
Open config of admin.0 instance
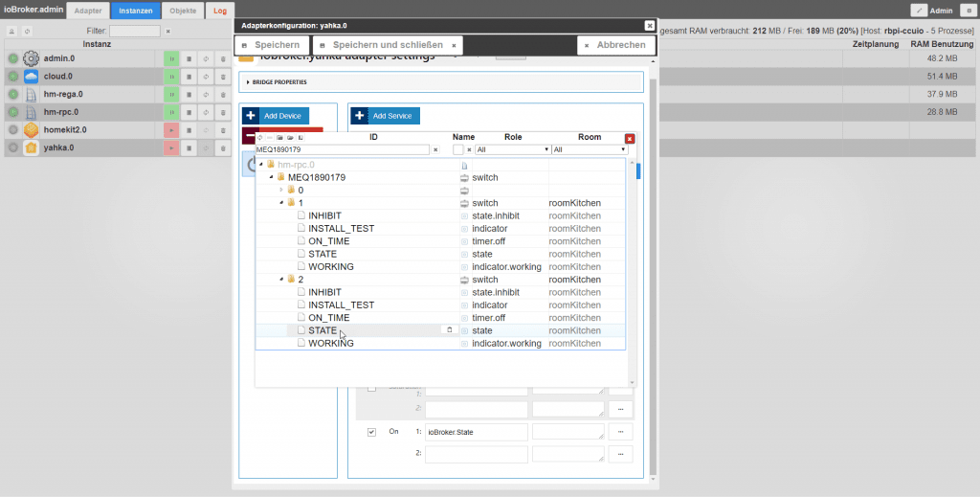(189, 58)
